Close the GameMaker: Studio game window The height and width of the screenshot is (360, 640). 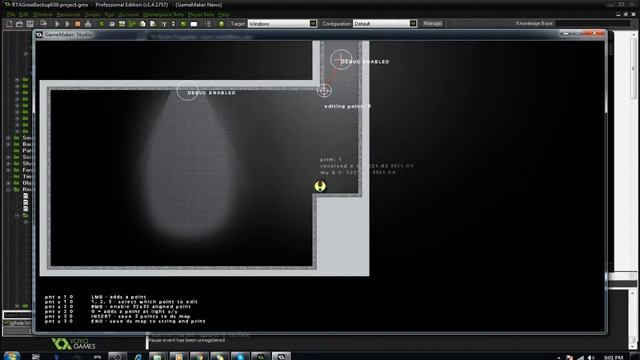[x=595, y=33]
